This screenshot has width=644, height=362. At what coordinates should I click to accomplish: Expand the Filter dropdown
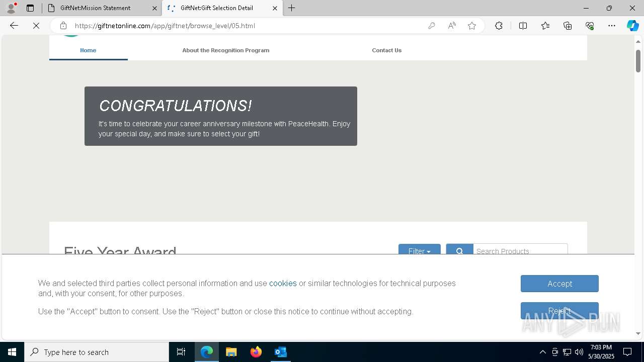coord(420,250)
